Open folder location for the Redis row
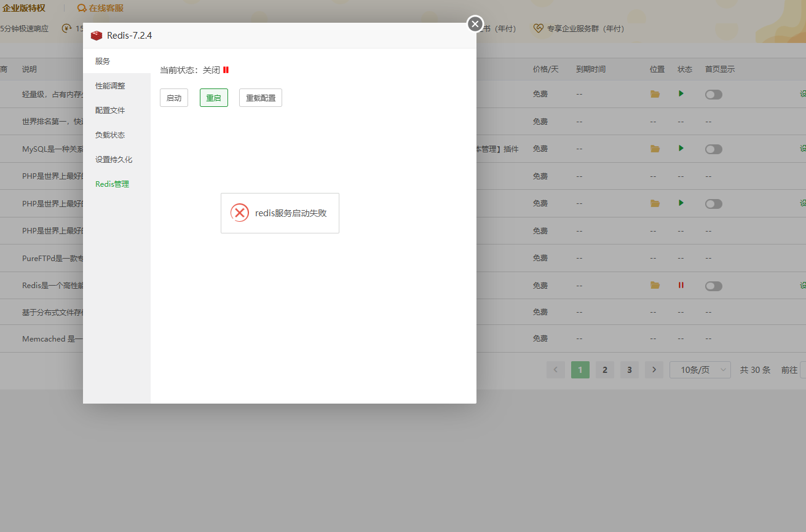This screenshot has height=532, width=806. click(655, 285)
